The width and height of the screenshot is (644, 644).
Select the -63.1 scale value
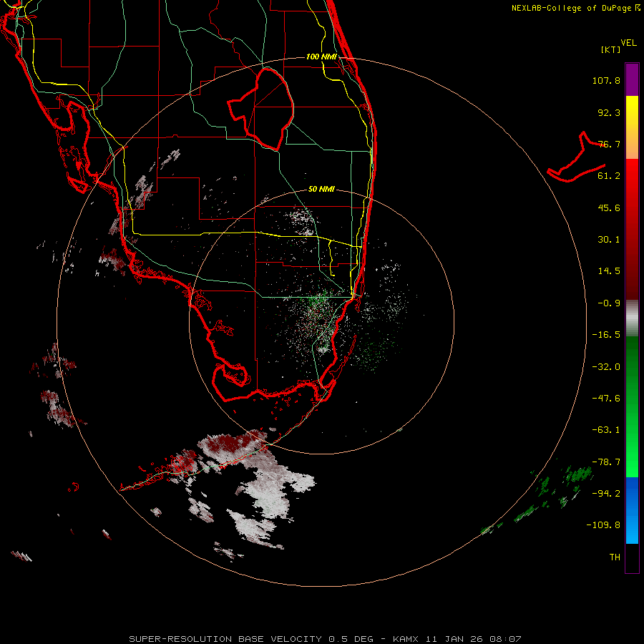click(606, 430)
